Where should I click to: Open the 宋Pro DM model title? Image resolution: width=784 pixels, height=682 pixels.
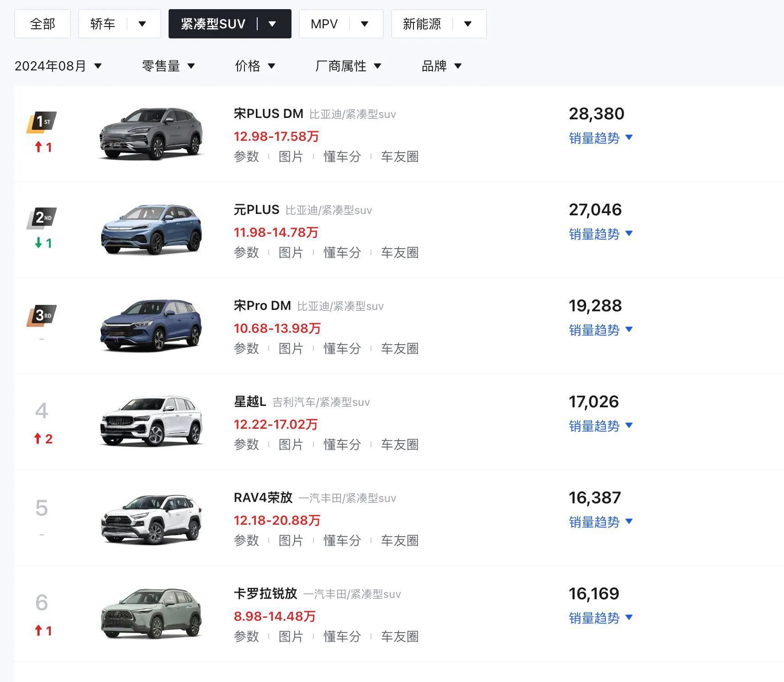pyautogui.click(x=262, y=305)
